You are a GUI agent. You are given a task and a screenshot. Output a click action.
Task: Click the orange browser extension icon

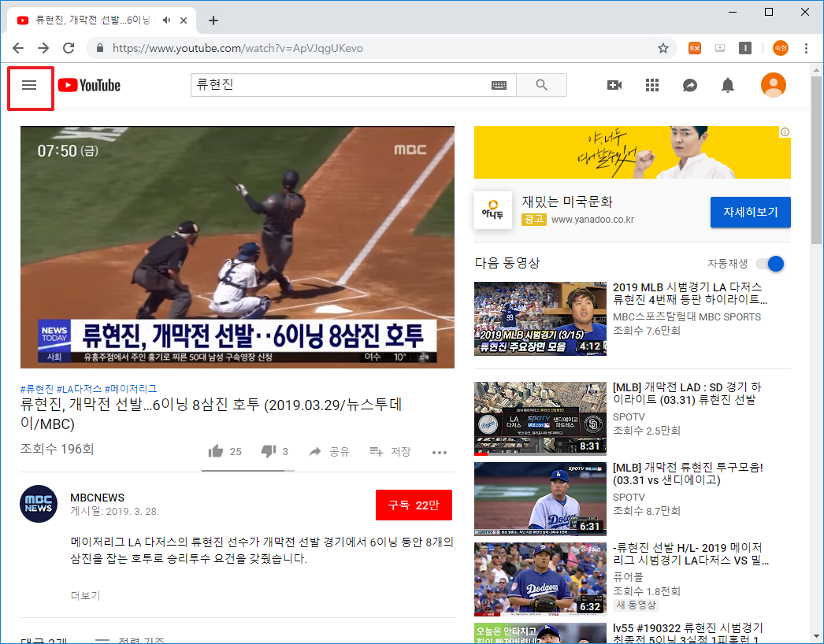[x=695, y=48]
